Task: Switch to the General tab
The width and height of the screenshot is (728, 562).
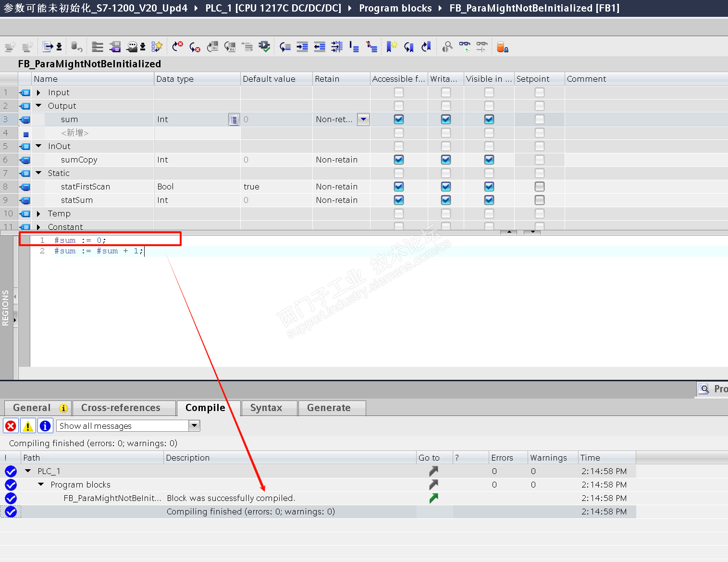Action: (38, 408)
